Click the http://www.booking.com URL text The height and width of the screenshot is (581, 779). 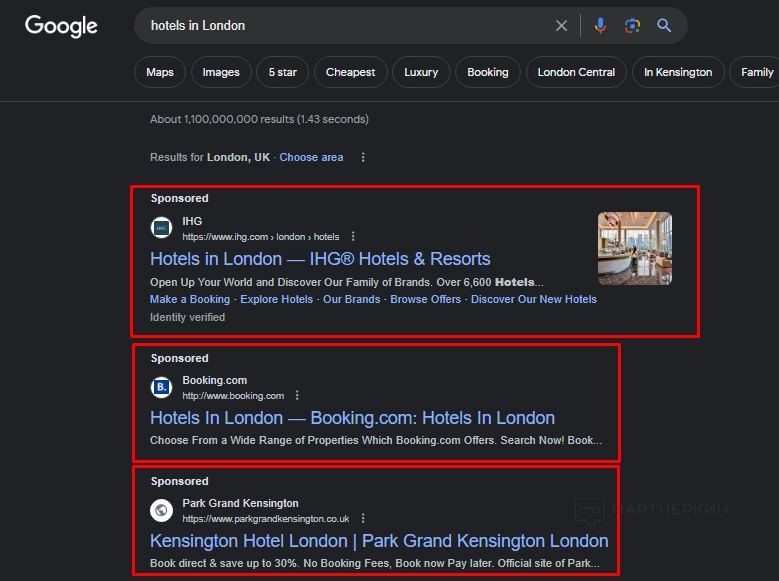233,396
